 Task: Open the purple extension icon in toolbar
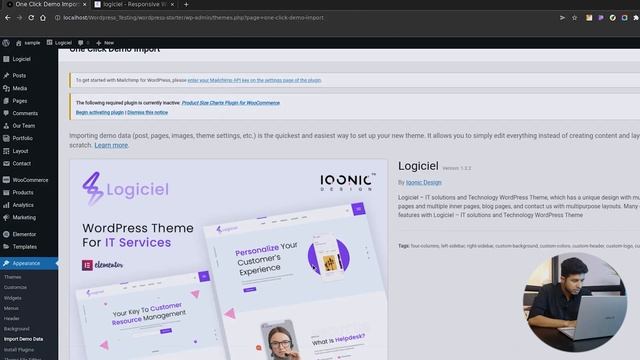click(x=601, y=18)
